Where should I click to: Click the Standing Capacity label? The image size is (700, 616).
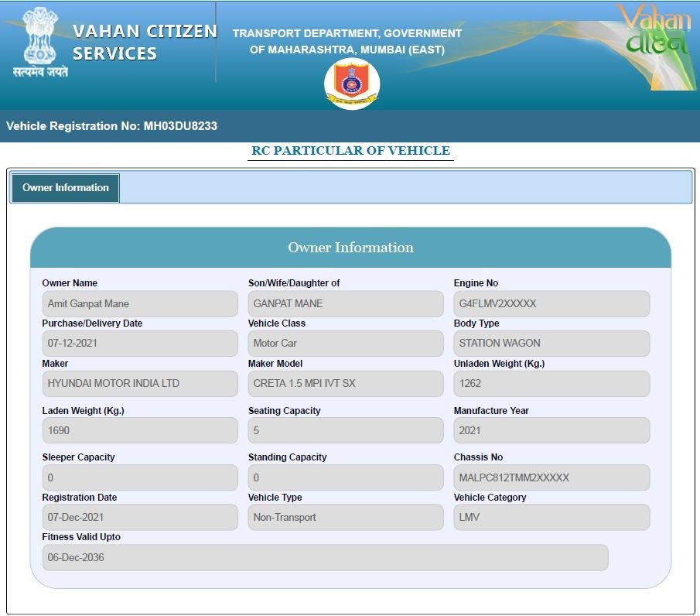288,457
